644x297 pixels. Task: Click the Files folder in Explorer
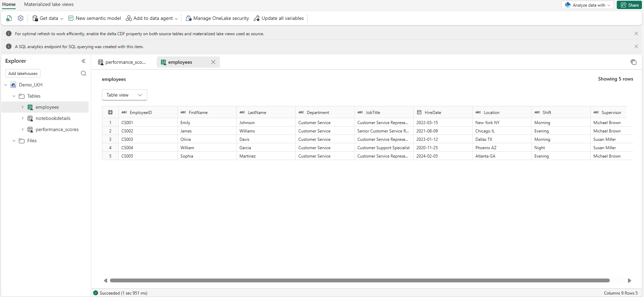point(32,140)
